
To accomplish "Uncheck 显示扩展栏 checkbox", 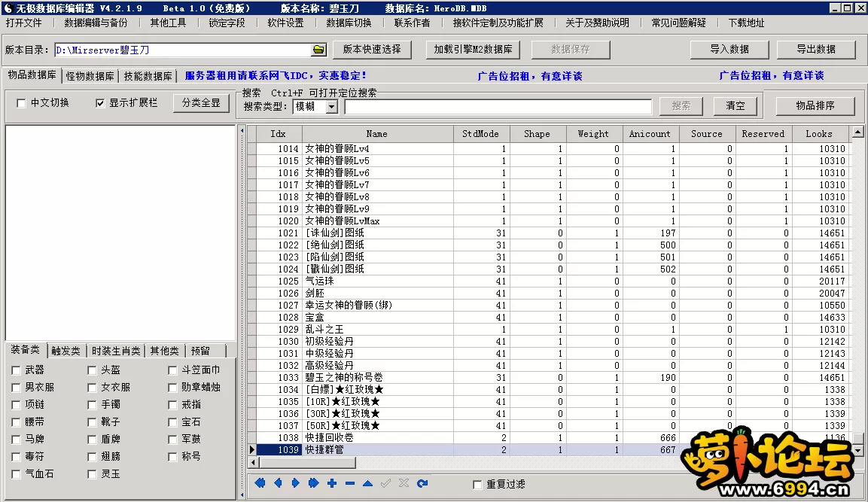I will (x=99, y=103).
